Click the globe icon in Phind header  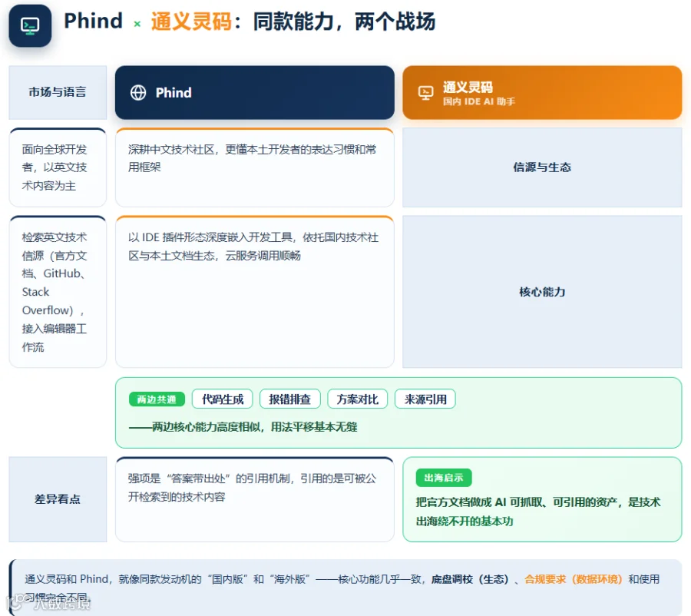coord(138,93)
